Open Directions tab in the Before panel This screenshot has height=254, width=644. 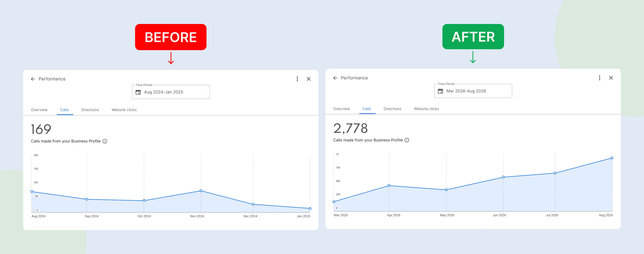pos(90,110)
